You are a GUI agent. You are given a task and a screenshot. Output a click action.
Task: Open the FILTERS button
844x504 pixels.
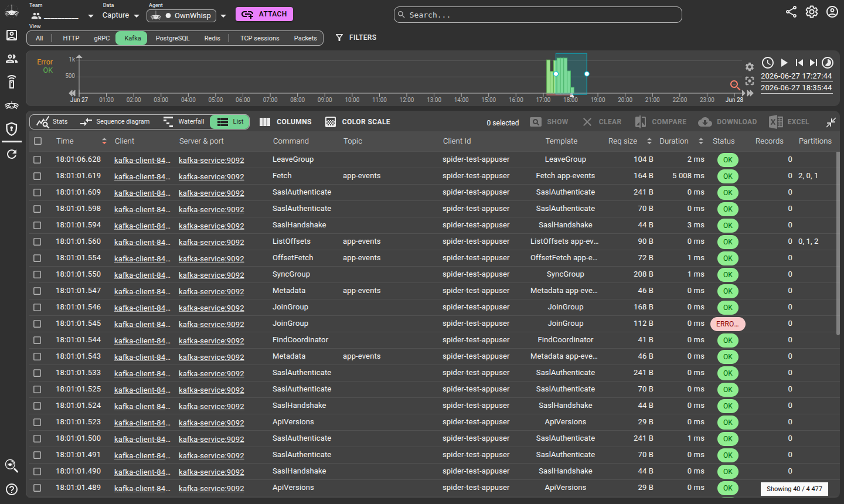356,38
